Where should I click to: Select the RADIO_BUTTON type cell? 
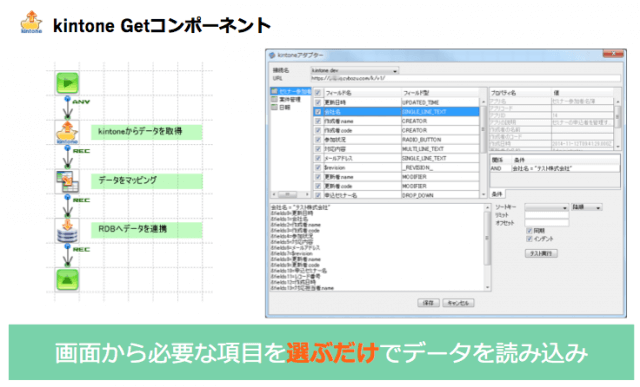[x=440, y=140]
